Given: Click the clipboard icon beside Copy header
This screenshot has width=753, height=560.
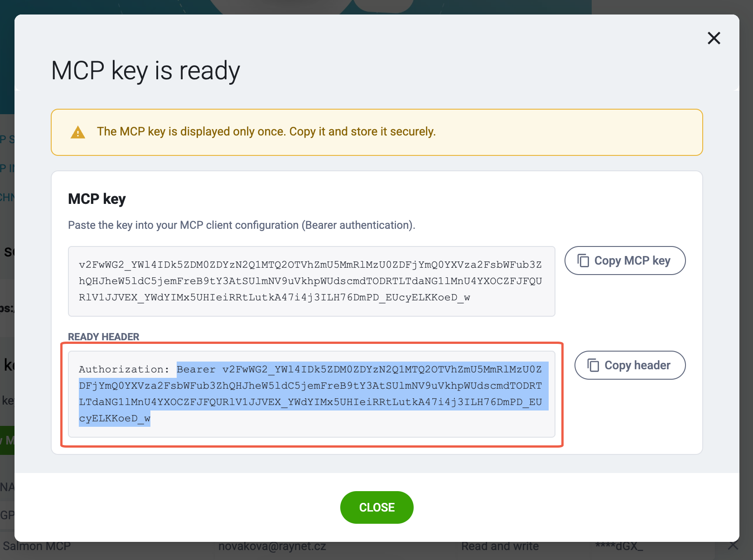Looking at the screenshot, I should click(593, 365).
